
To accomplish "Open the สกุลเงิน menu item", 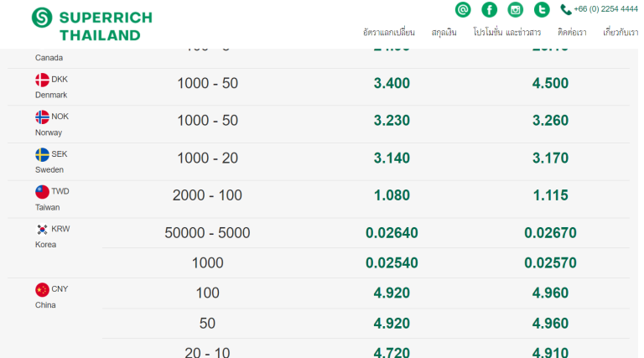I will coord(444,32).
